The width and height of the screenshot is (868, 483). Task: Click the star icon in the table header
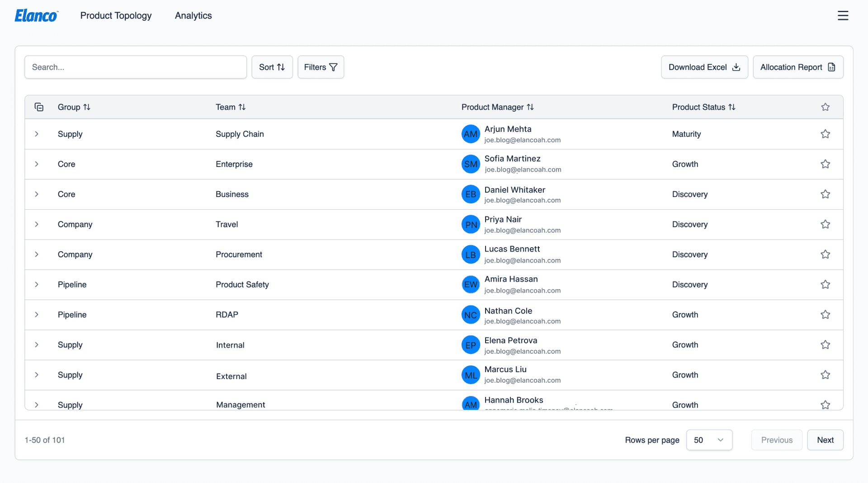click(825, 107)
